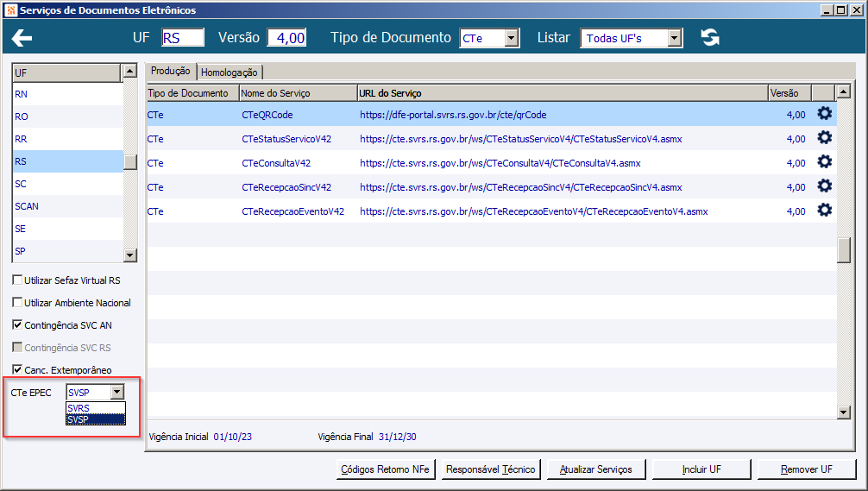Select RR in the UF list
The image size is (868, 491).
67,139
